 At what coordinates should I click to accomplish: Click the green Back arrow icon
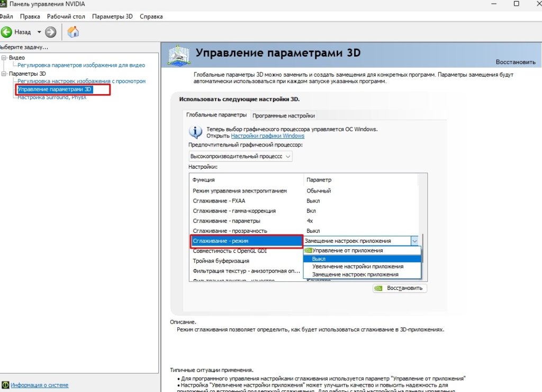6,32
